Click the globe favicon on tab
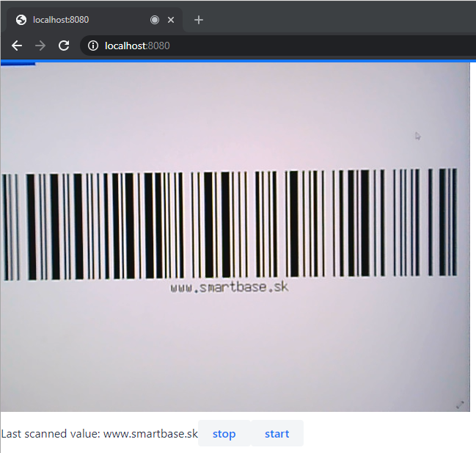Screen dimensions: 476x453 click(x=21, y=20)
